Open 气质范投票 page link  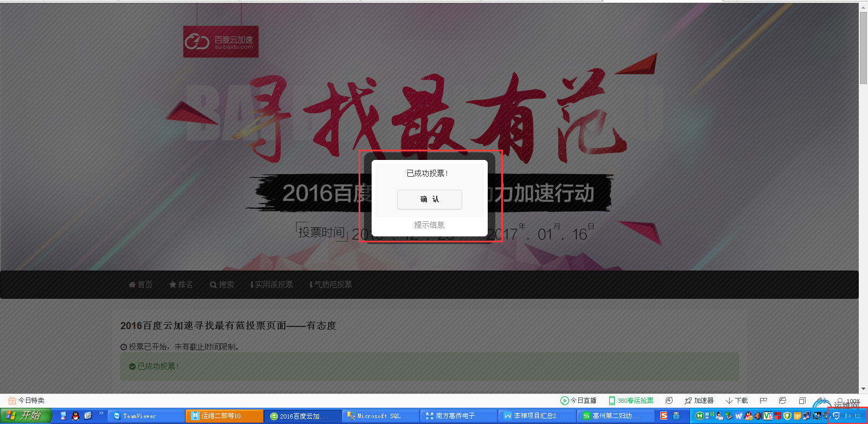[330, 285]
